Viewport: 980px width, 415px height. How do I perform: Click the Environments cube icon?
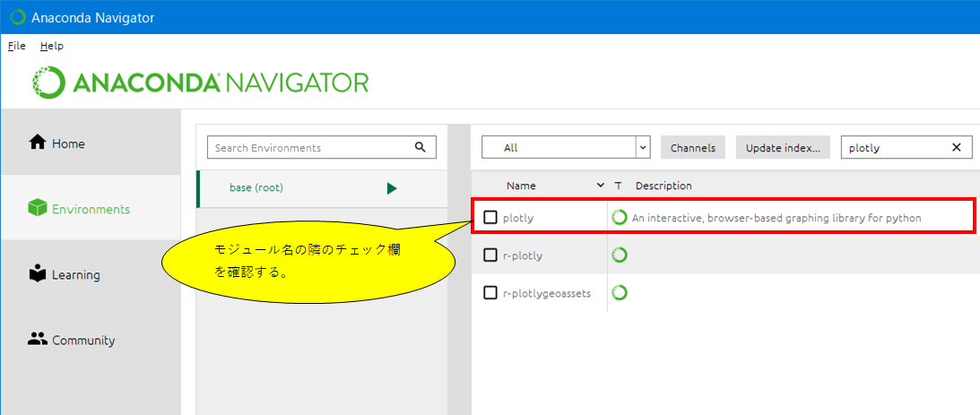coord(38,209)
